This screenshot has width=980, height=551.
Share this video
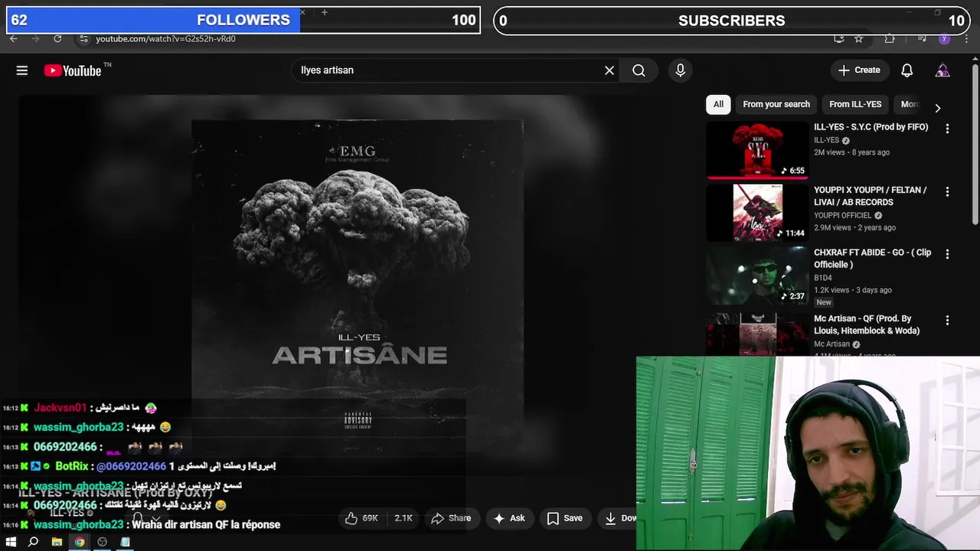tap(451, 518)
